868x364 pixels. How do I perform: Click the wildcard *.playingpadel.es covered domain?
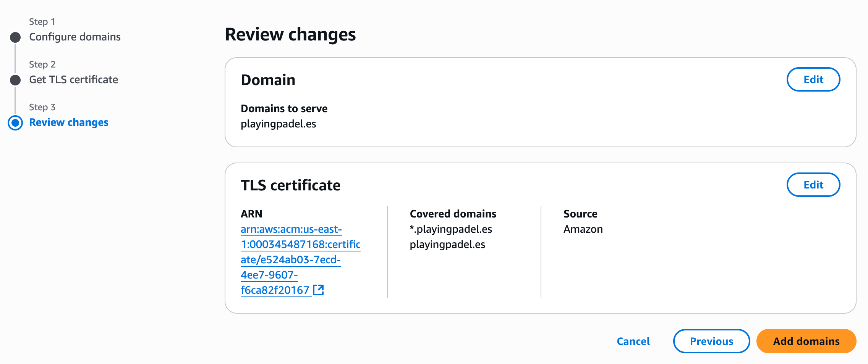point(451,229)
